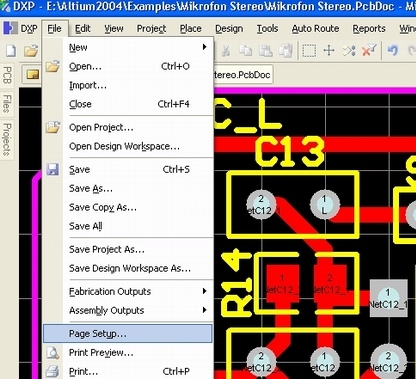Switch to the Projects side panel tab
416x379 pixels.
[x=7, y=139]
